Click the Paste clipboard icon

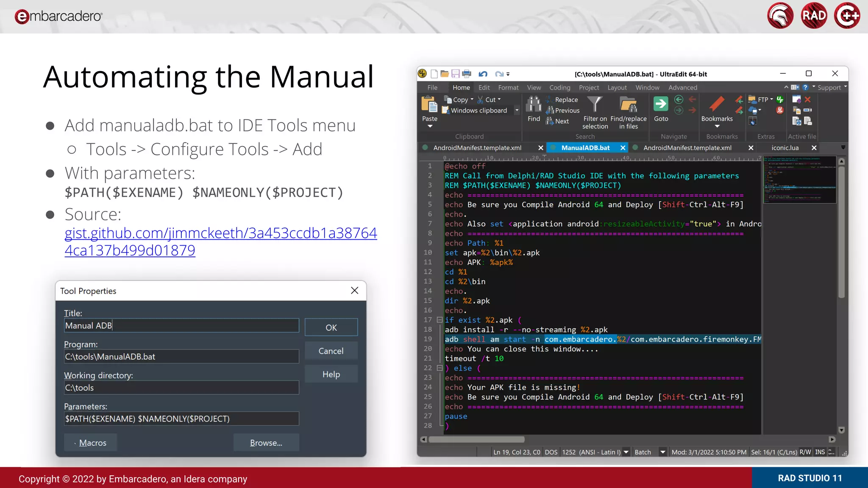pyautogui.click(x=429, y=105)
